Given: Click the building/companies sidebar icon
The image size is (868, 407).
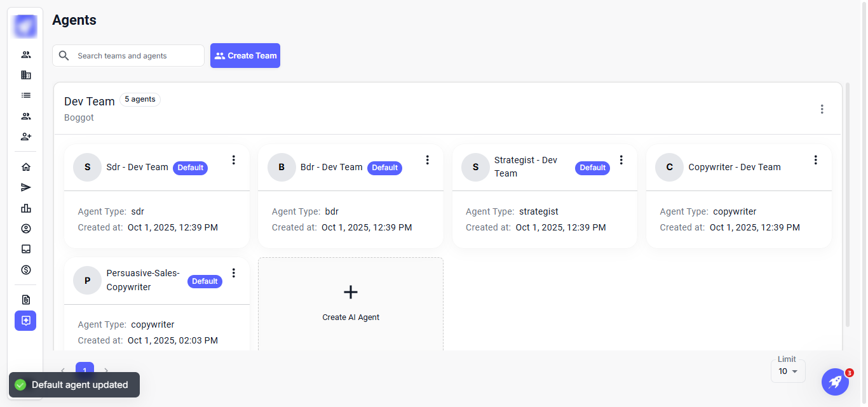Looking at the screenshot, I should [26, 75].
